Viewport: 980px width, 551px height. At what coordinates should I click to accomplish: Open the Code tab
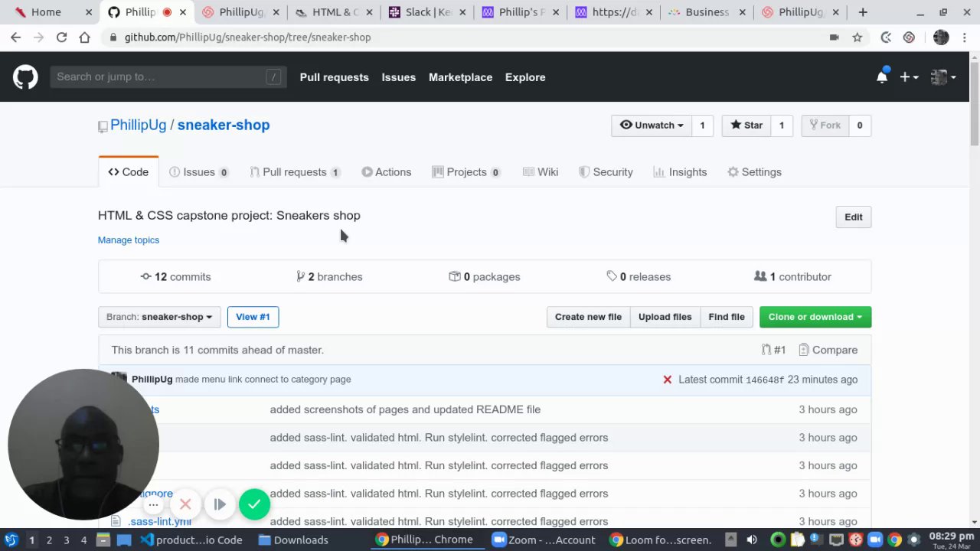[129, 172]
